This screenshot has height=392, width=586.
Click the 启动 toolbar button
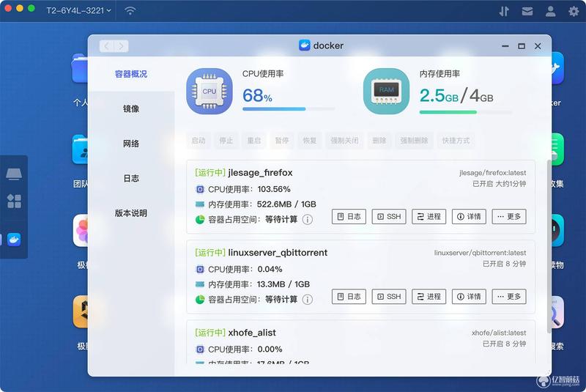(199, 141)
